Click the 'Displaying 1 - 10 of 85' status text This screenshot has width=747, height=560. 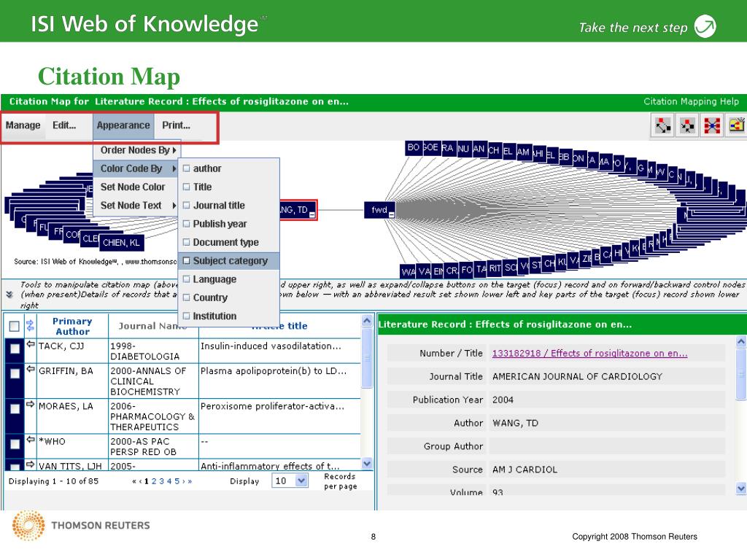pos(53,481)
